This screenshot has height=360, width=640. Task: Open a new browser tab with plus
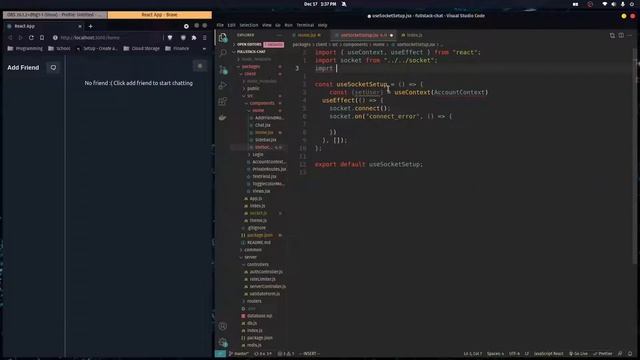tap(91, 26)
